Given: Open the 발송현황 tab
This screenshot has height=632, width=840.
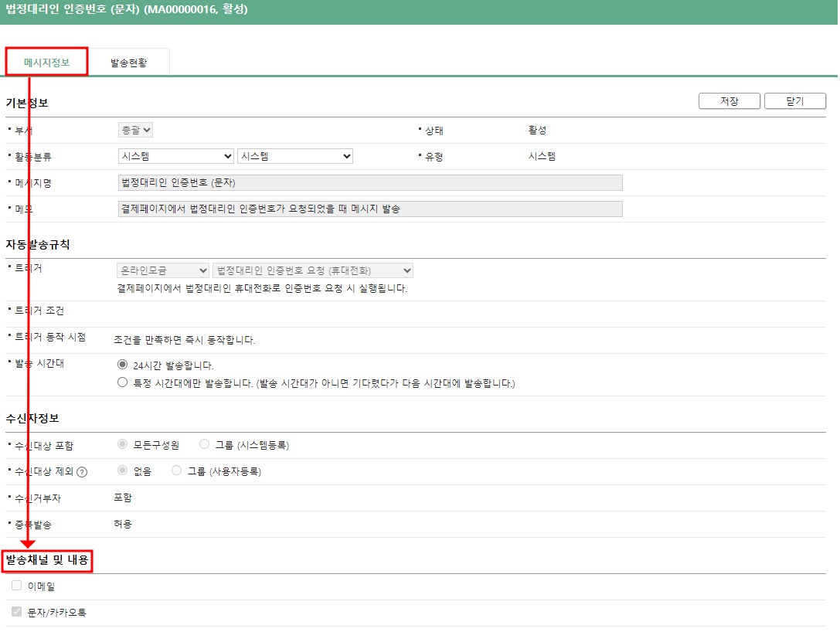Looking at the screenshot, I should [128, 63].
